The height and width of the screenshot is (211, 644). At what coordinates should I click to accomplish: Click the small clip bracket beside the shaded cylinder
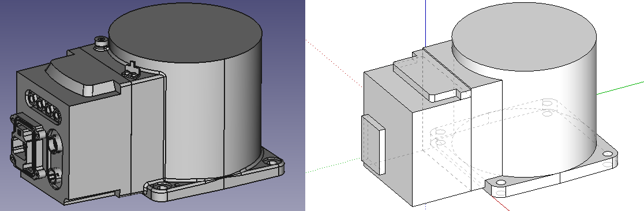[x=132, y=70]
